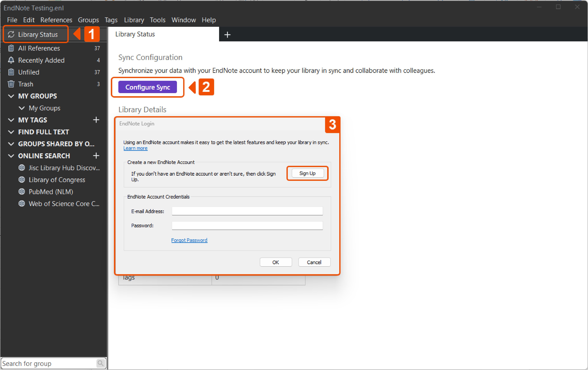Click the EndNote Login dialog title
Image resolution: width=588 pixels, height=370 pixels.
pos(136,123)
